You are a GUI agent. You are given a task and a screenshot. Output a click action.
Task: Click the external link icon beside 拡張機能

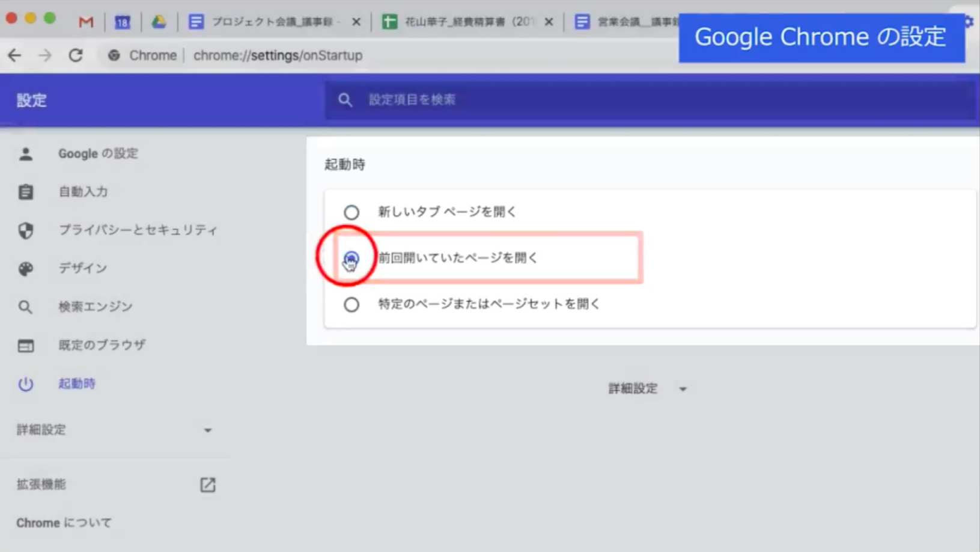208,485
